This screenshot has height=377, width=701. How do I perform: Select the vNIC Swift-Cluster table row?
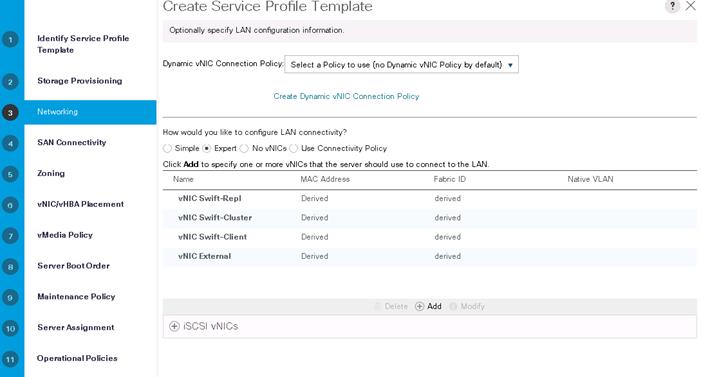pos(429,218)
